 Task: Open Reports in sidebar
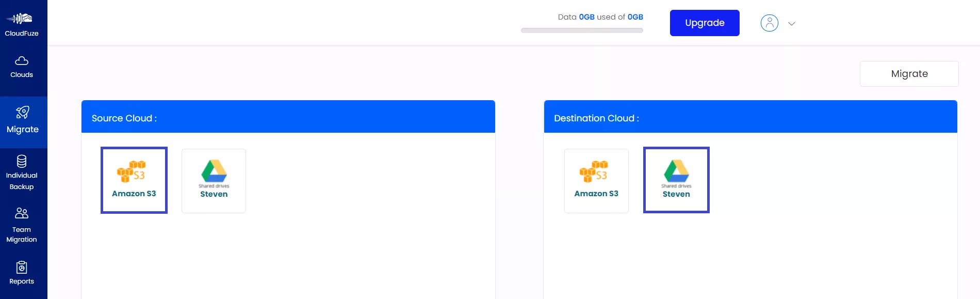tap(22, 273)
